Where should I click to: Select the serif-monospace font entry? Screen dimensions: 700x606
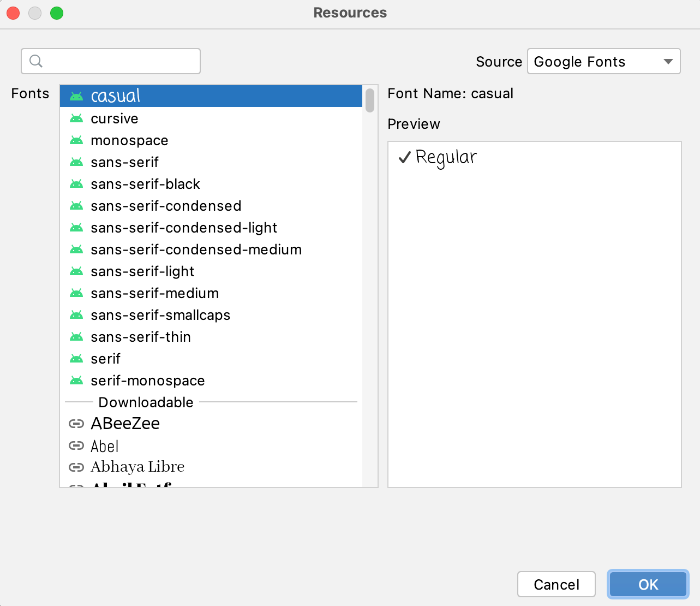point(147,381)
